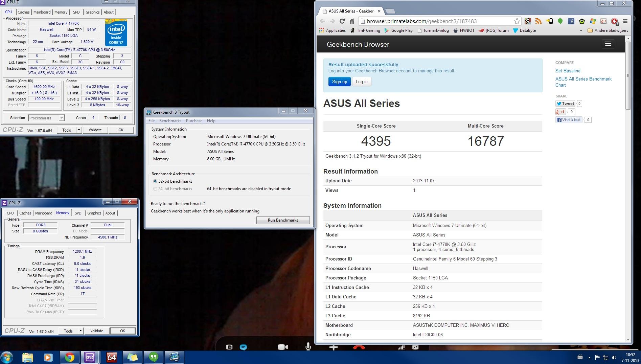
Task: Bookmark this page with the star icon
Action: [x=517, y=21]
